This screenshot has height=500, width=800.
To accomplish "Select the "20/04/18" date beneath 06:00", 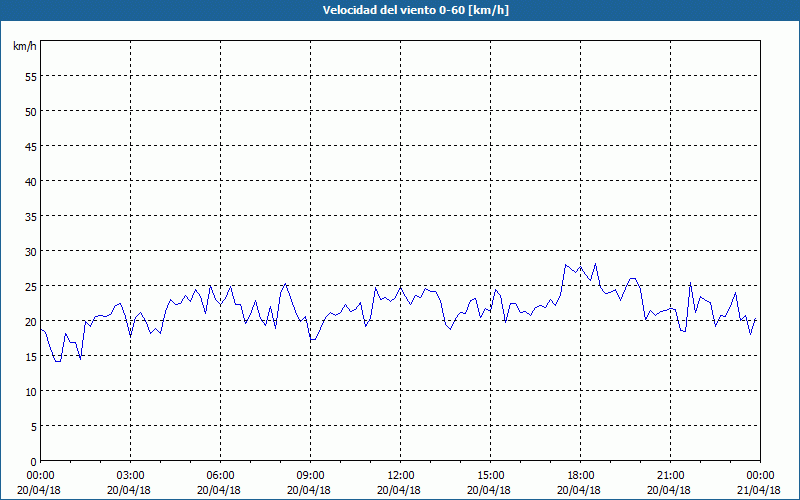I will click(x=219, y=490).
